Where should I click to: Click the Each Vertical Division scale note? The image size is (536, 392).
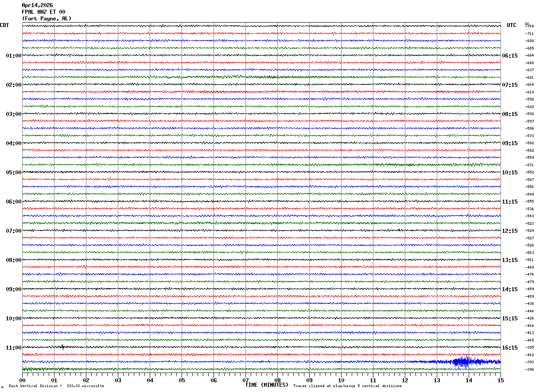[x=57, y=386]
